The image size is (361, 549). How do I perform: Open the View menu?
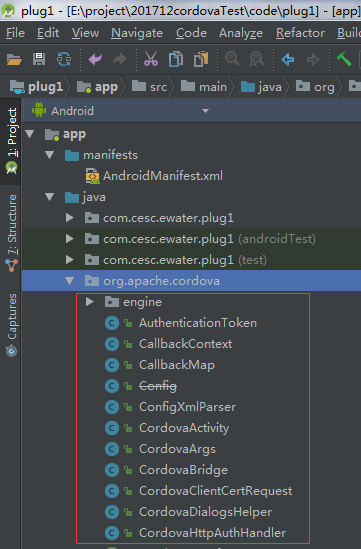[85, 33]
